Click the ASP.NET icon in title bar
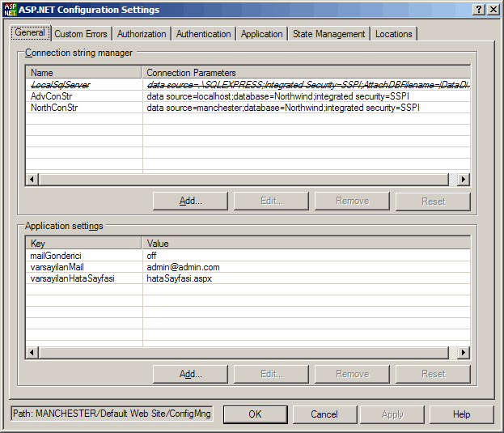 coord(10,9)
